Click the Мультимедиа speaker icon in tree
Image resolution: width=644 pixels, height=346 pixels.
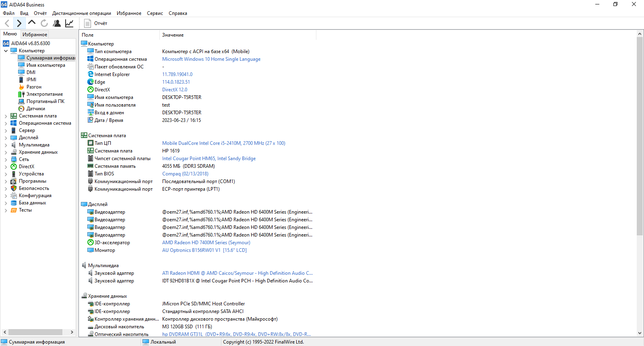click(14, 145)
